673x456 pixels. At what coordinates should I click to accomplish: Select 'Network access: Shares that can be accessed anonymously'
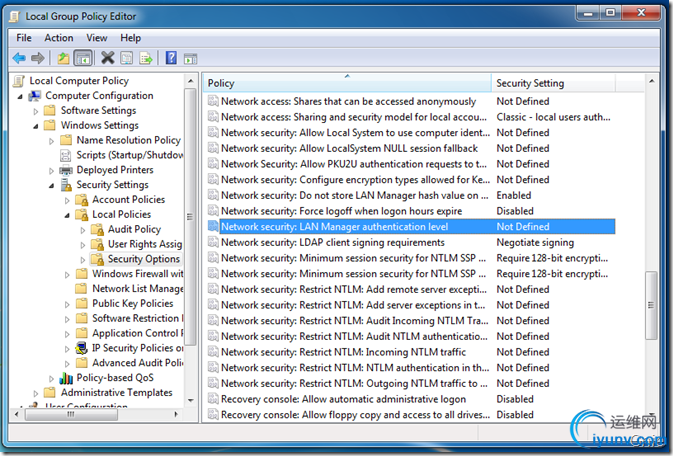[348, 101]
